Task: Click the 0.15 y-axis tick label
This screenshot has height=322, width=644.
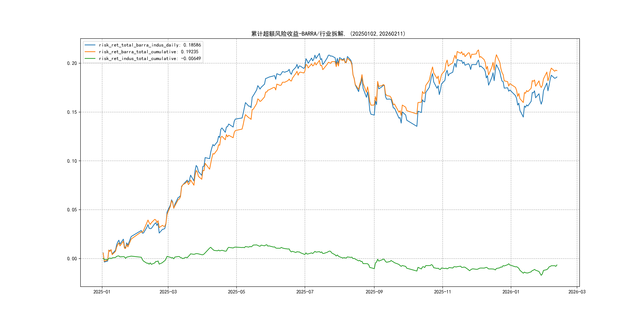Action: 72,112
